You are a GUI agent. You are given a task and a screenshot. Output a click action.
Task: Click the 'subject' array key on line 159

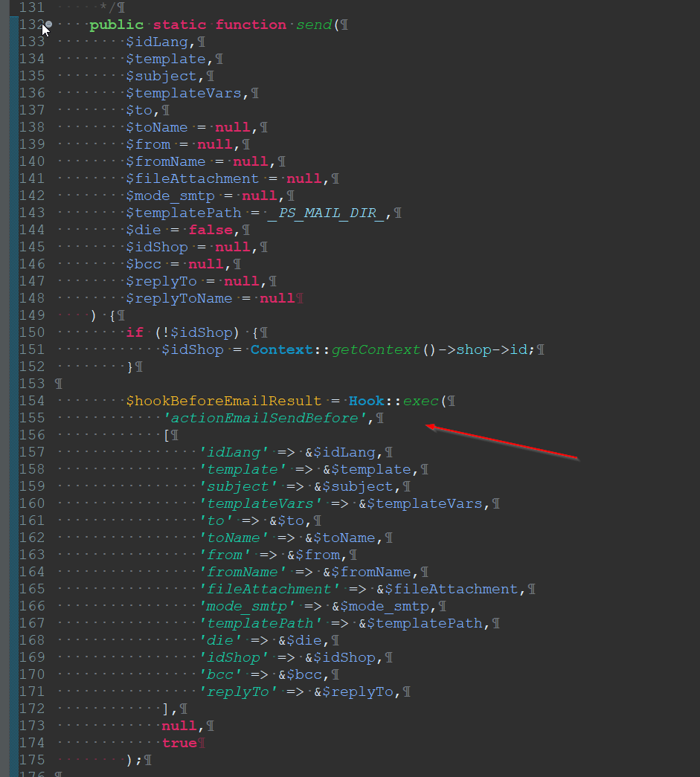click(x=238, y=486)
